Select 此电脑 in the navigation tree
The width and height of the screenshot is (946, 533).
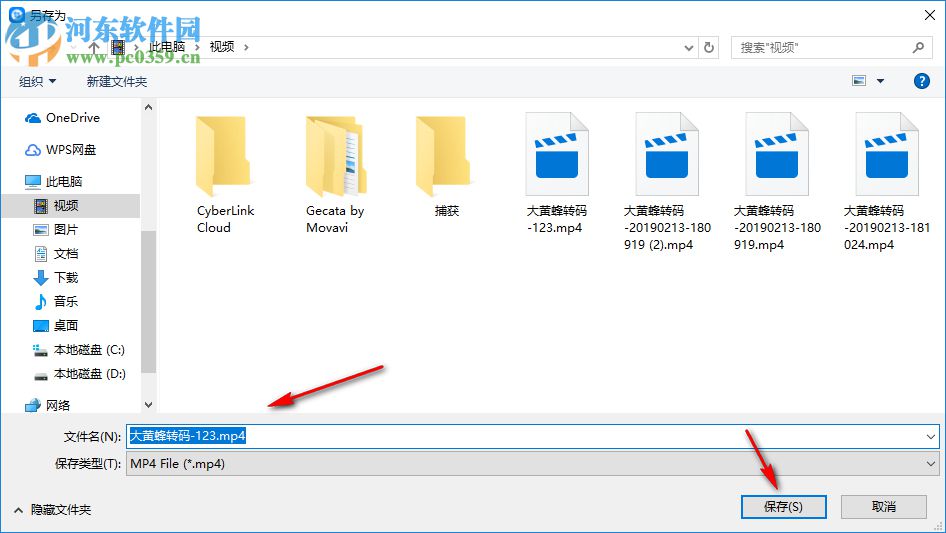point(53,181)
